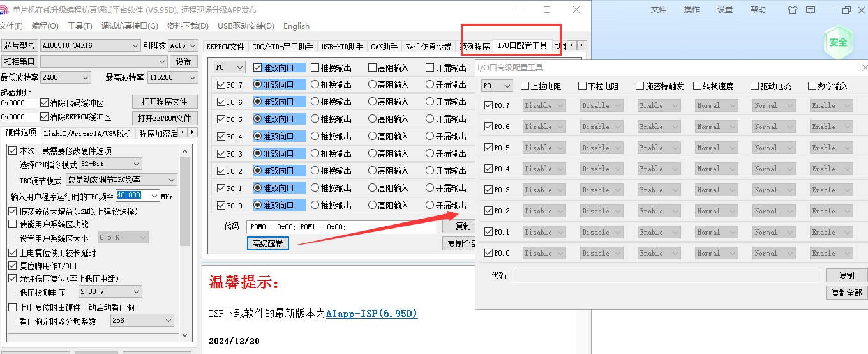Click 芯片型号 button
The image size is (868, 354).
click(19, 45)
